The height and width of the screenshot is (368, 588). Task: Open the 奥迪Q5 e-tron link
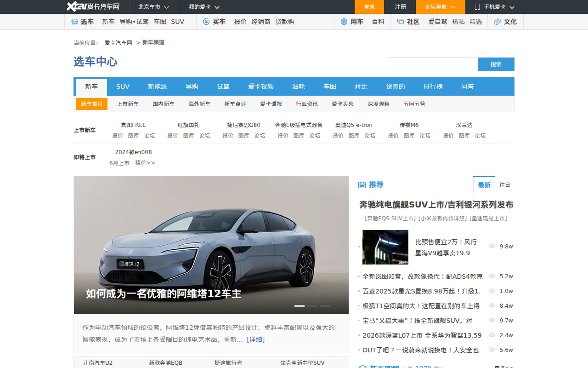click(354, 125)
